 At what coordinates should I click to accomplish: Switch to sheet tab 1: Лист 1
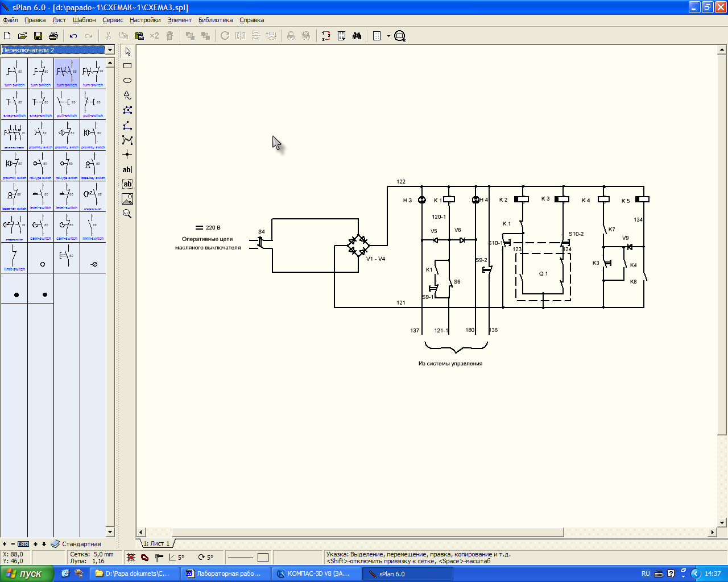(x=156, y=543)
